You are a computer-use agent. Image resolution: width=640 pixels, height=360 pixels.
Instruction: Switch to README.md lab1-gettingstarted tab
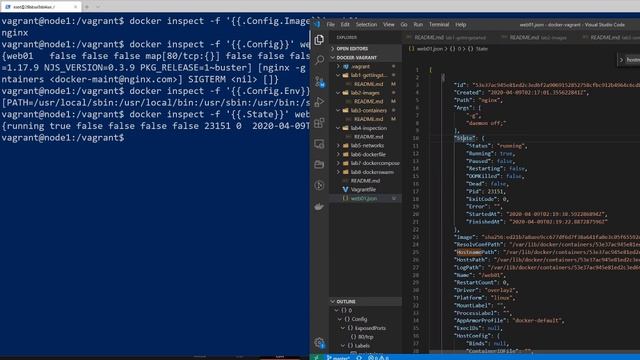click(x=449, y=37)
